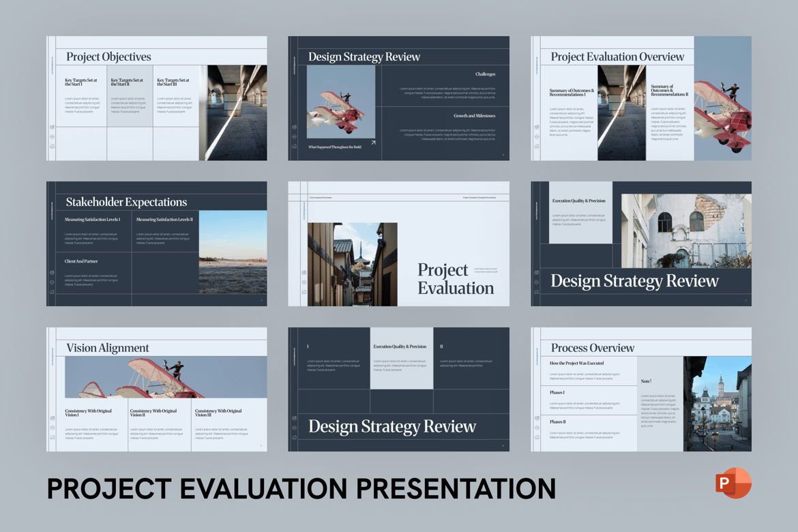The height and width of the screenshot is (532, 798).
Task: Click mail icon on Project Evaluation Overview slide
Action: (536, 128)
